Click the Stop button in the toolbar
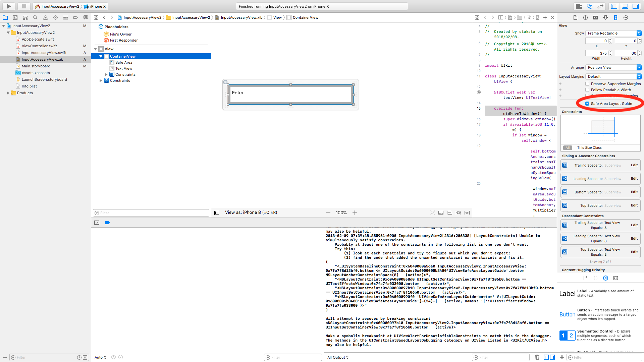 [24, 6]
